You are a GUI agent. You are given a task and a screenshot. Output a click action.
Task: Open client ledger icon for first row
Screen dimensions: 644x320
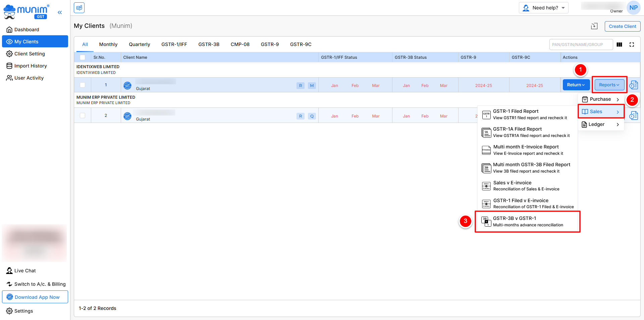[633, 85]
